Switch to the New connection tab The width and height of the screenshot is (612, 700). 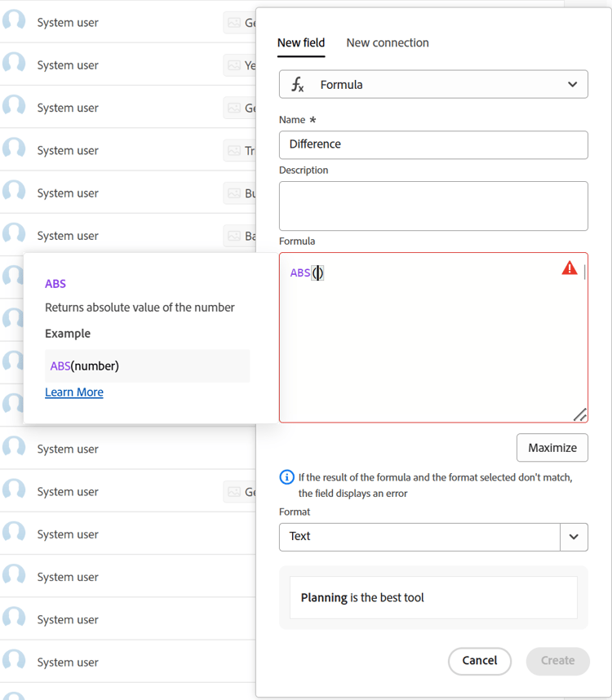388,42
